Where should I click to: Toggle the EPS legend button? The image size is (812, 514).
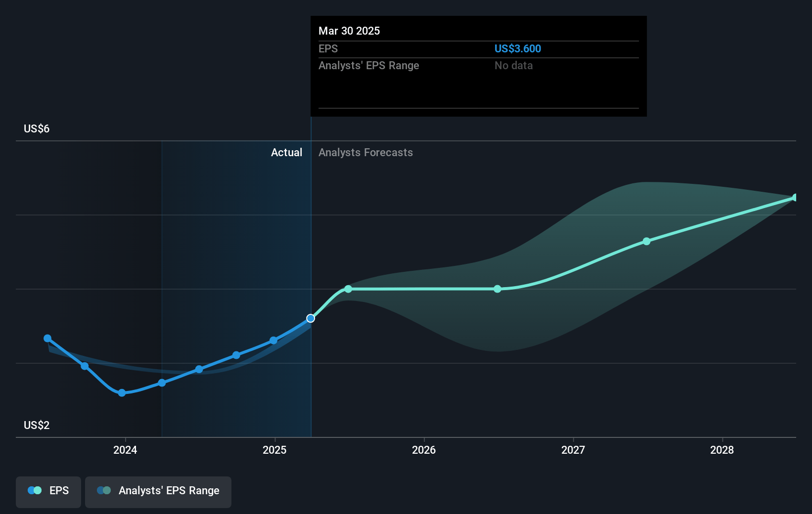click(48, 492)
